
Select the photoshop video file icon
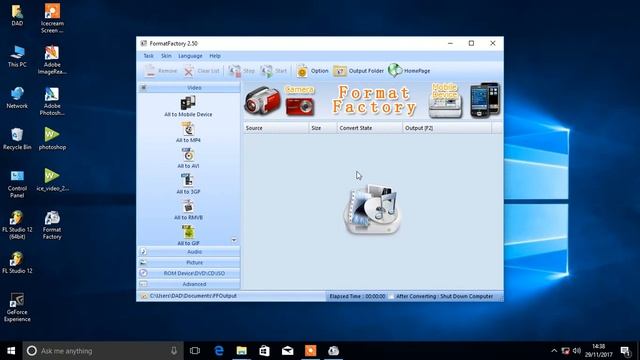(x=52, y=139)
